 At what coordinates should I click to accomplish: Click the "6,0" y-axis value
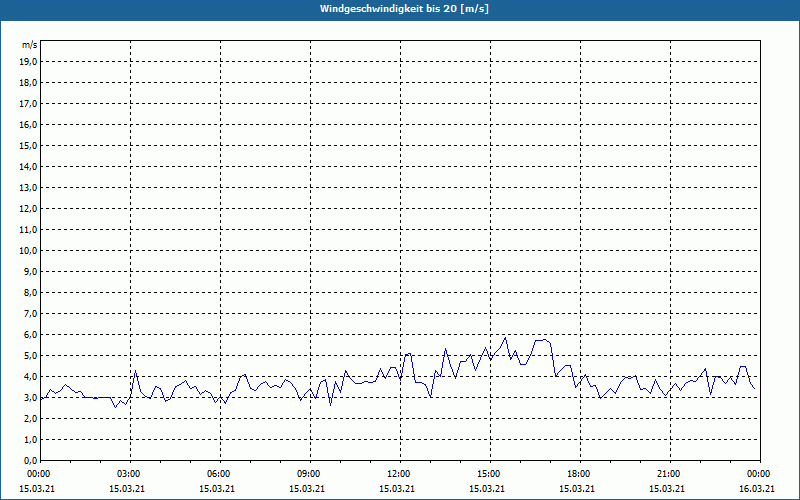click(31, 335)
